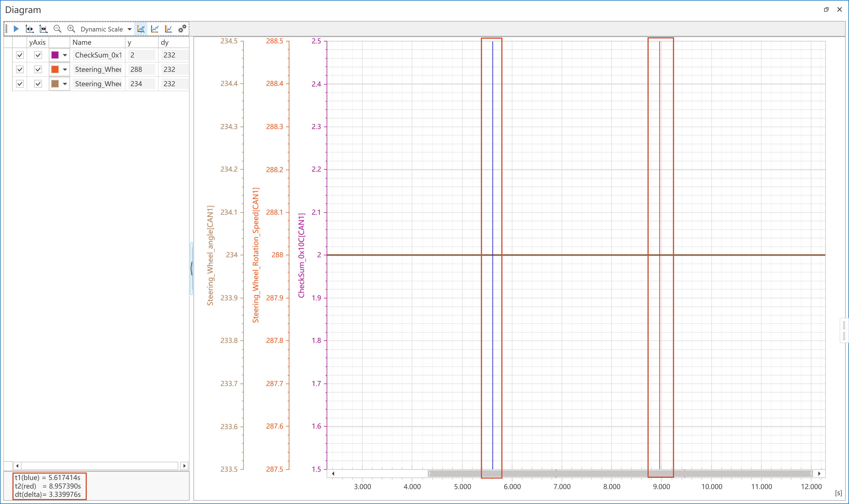Click the toolbar drag grip handle
Image resolution: width=849 pixels, height=504 pixels.
(6, 29)
